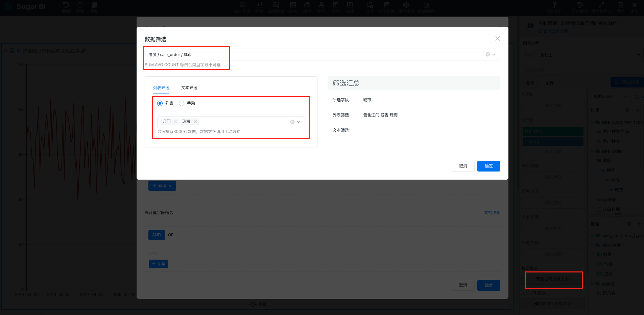This screenshot has width=644, height=315.
Task: Click 取消 in the background filter dialog
Action: click(x=463, y=285)
